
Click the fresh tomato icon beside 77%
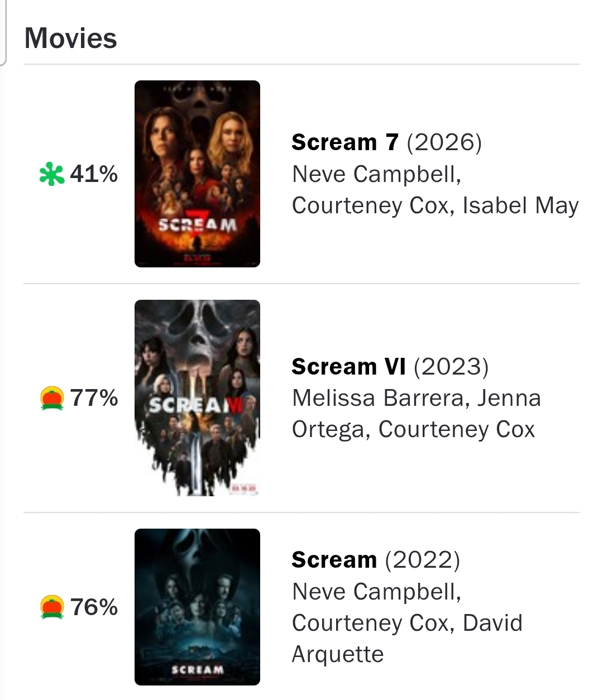[x=52, y=399]
